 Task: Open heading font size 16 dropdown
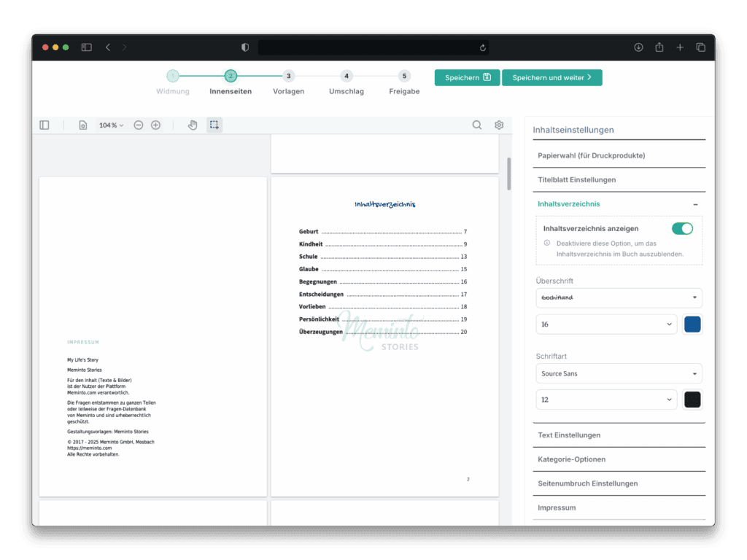tap(605, 324)
